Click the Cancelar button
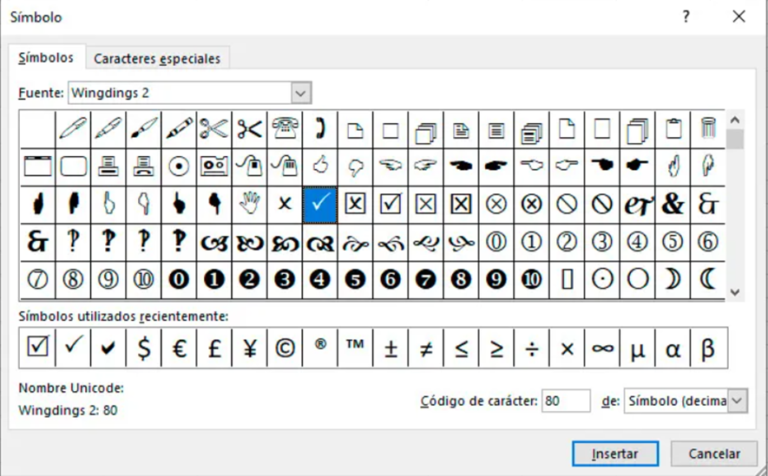The image size is (768, 476). coord(713,453)
